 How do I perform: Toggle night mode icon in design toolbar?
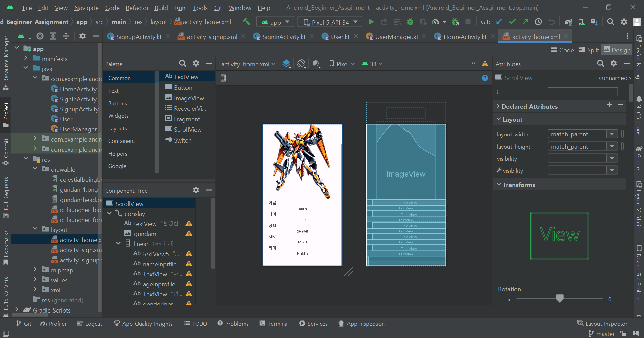point(316,64)
